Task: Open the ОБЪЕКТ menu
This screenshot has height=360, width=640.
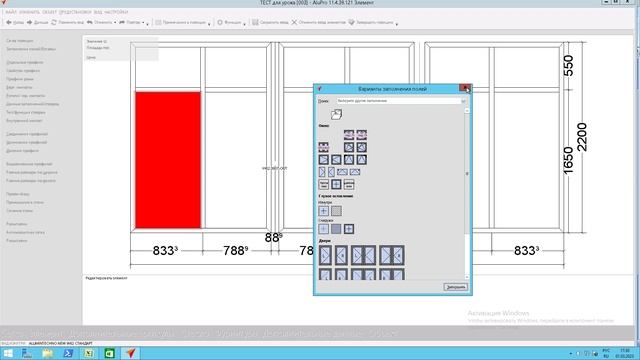Action: (49, 12)
